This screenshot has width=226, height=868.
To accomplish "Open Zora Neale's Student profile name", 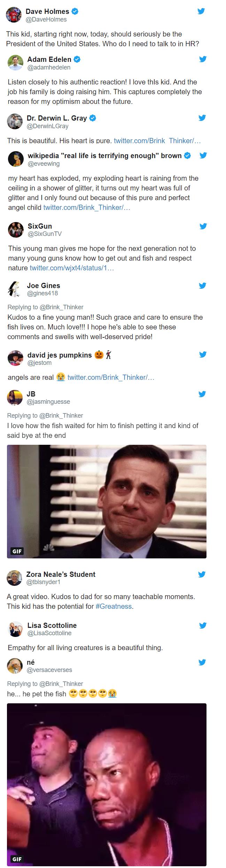I will [61, 574].
